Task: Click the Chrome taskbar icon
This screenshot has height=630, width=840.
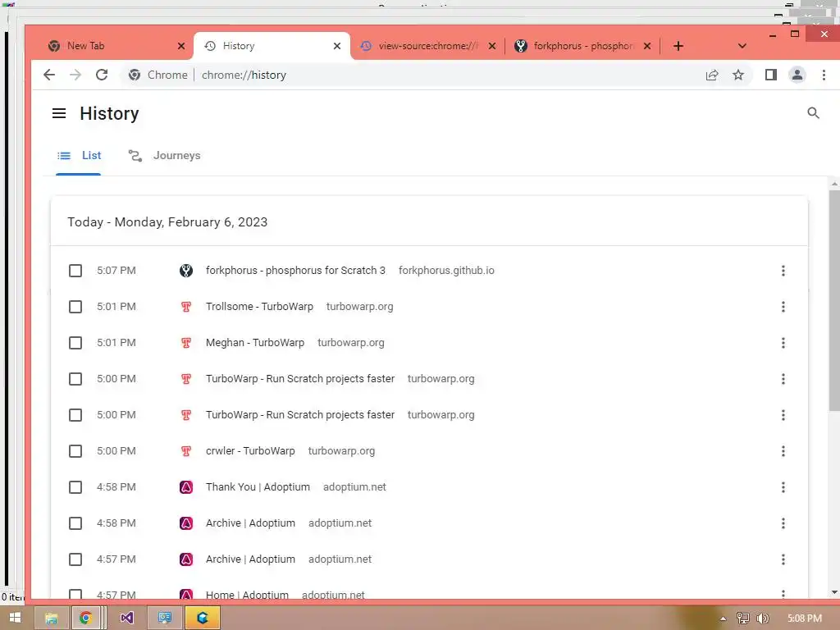Action: pos(85,619)
